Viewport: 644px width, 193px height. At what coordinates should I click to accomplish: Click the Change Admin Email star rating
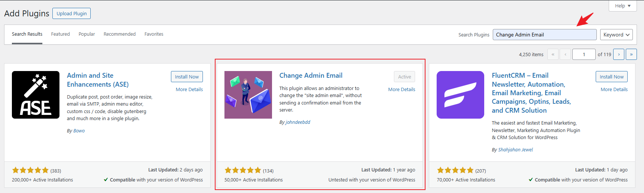click(x=243, y=170)
